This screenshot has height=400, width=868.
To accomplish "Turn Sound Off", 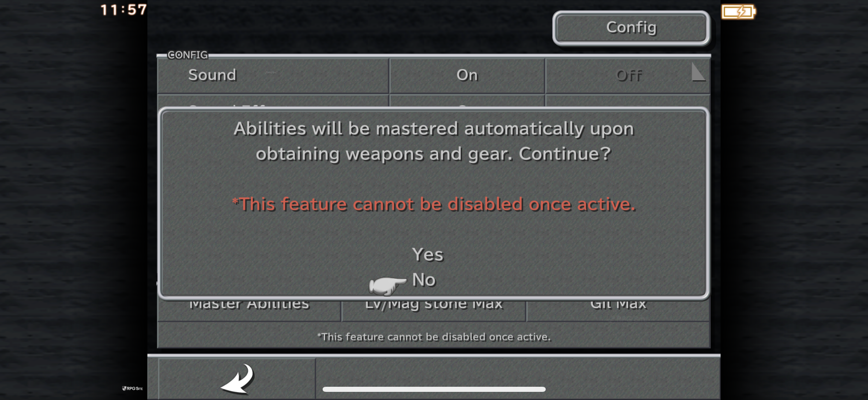I will coord(628,75).
